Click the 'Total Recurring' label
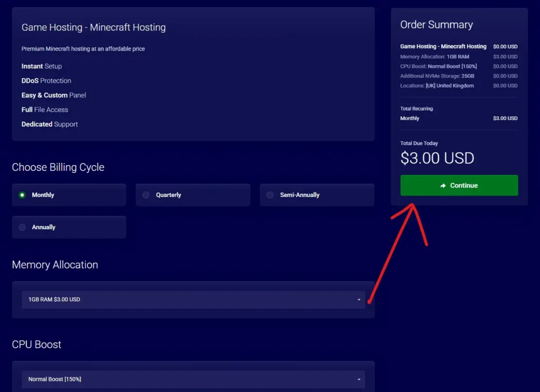Viewport: 540px width, 392px height. (x=417, y=109)
